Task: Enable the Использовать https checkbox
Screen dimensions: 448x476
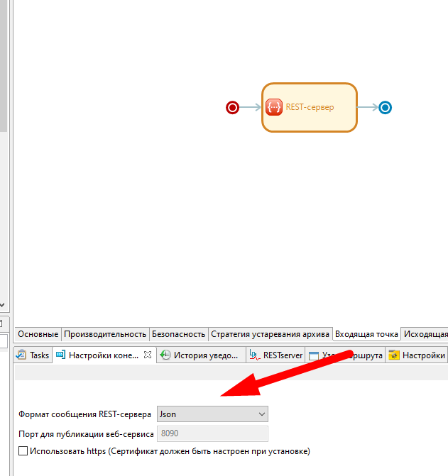Action: (x=23, y=451)
